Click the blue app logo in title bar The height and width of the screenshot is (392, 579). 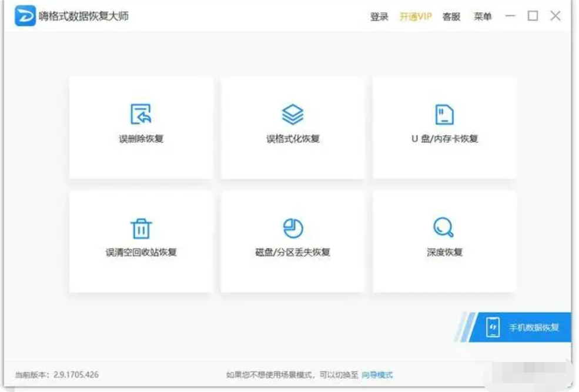(25, 16)
